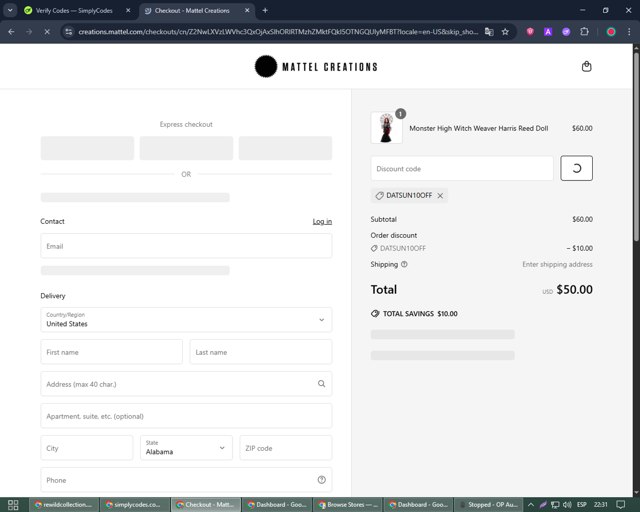Remove the DATSUN10OFF discount code tag
This screenshot has height=512, width=640.
point(440,196)
